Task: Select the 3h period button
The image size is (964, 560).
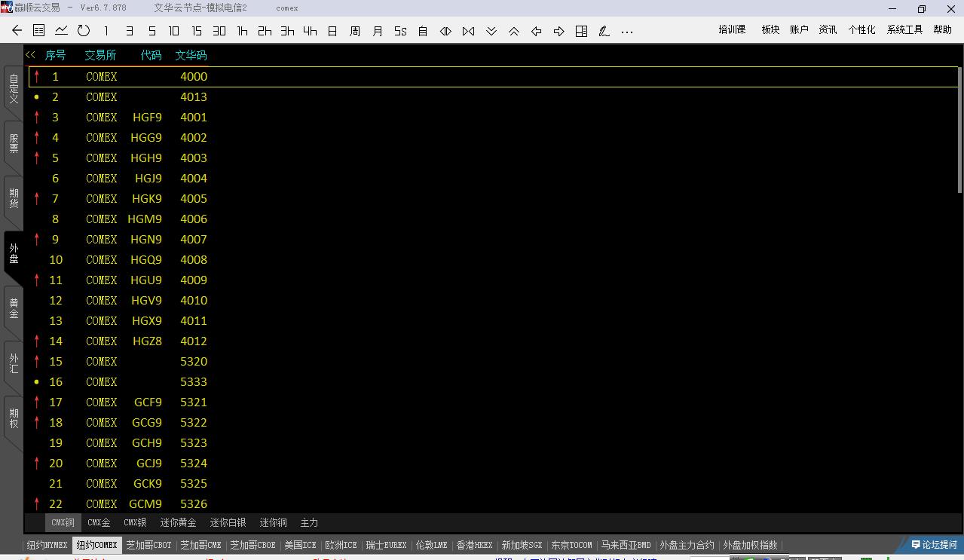Action: (287, 31)
